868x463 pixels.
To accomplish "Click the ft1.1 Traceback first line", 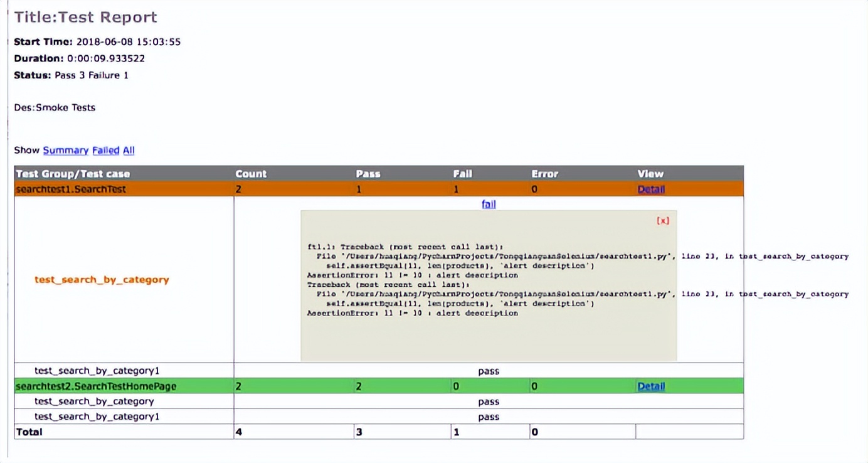I will click(x=405, y=247).
